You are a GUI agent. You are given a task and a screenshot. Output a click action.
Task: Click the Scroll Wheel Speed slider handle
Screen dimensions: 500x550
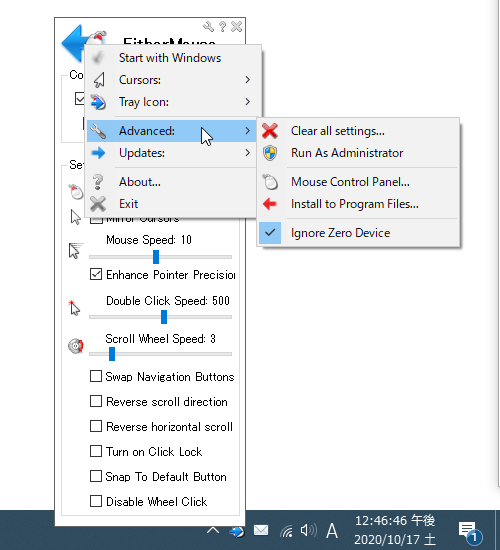(x=112, y=354)
